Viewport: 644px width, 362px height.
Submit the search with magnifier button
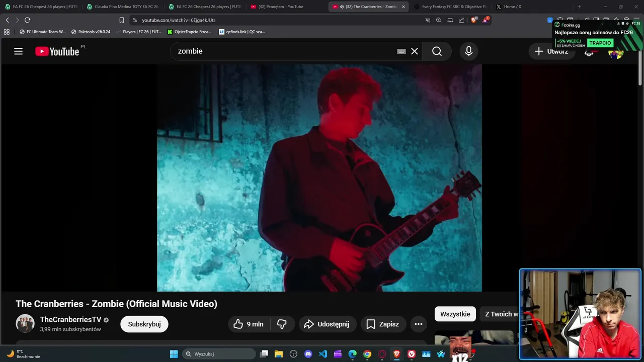(x=437, y=51)
